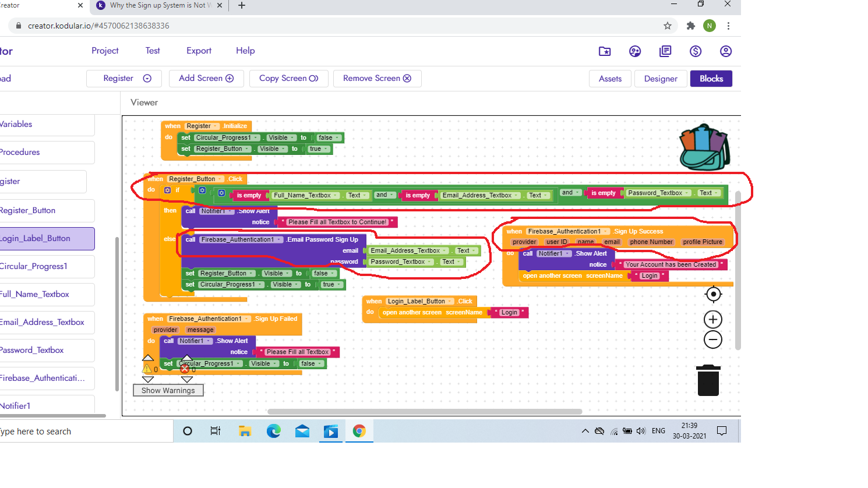Click the Show Warnings button
The height and width of the screenshot is (488, 868).
[x=168, y=390]
